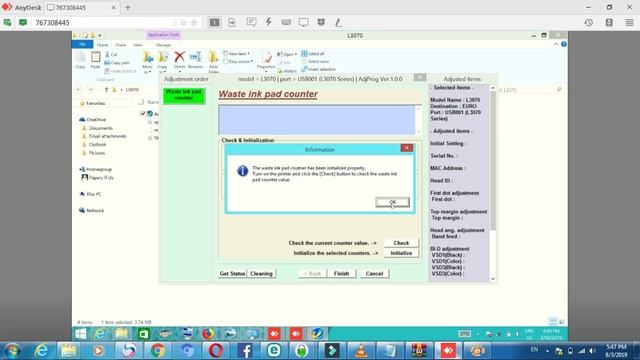Viewport: 640px width, 360px height.
Task: Expand the Easy access dropdown
Action: click(238, 61)
